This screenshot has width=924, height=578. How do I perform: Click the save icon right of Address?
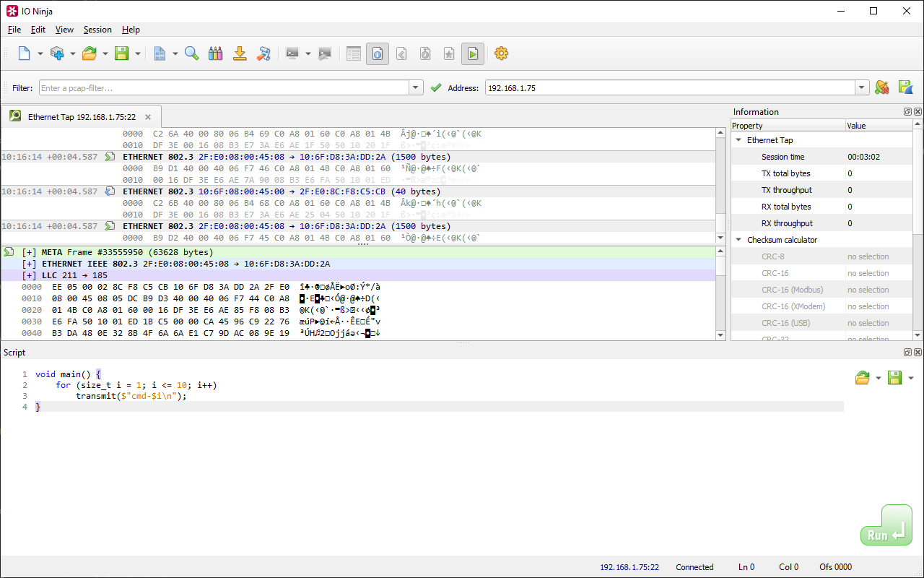tap(905, 87)
